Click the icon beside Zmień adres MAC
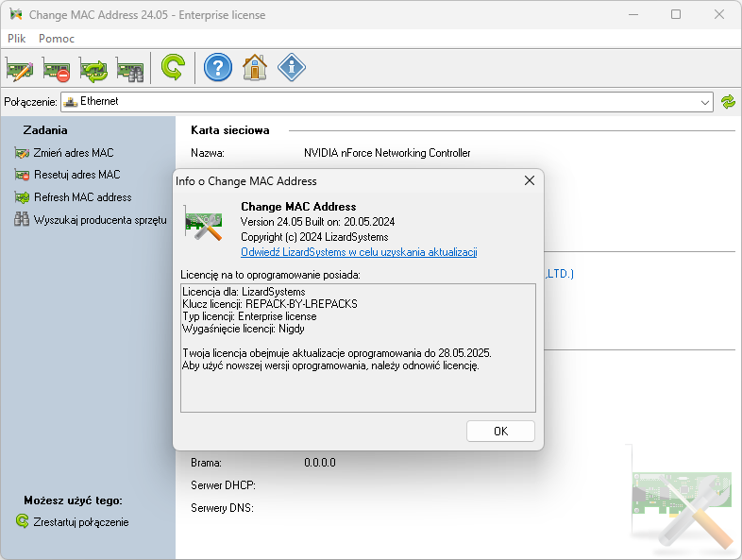Screen dimensions: 742x560 [x=22, y=153]
